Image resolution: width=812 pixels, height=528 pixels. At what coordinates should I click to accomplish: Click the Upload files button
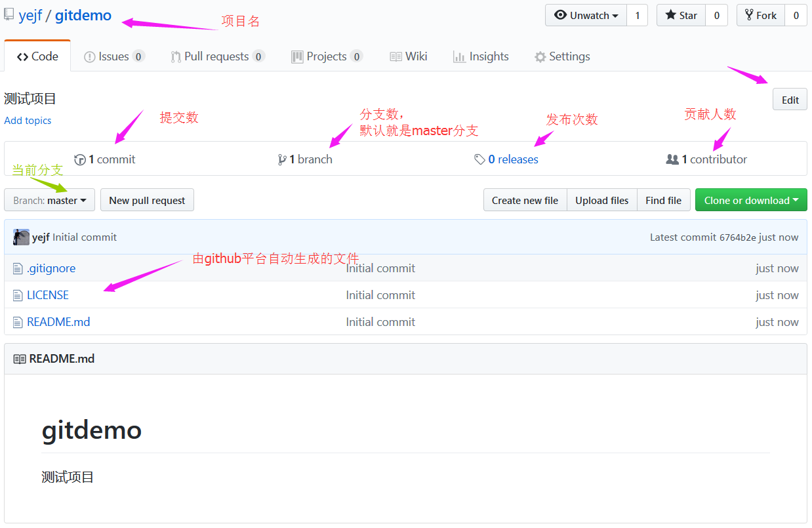pyautogui.click(x=602, y=200)
